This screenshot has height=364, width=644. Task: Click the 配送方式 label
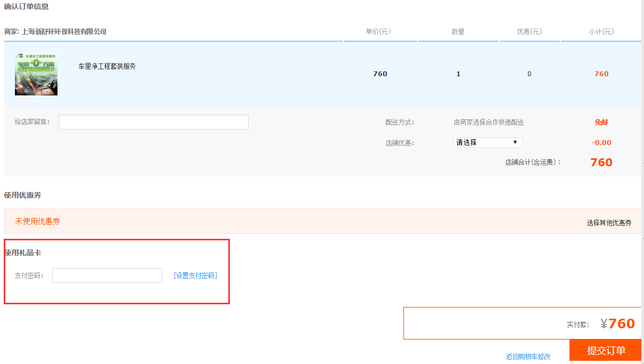400,122
